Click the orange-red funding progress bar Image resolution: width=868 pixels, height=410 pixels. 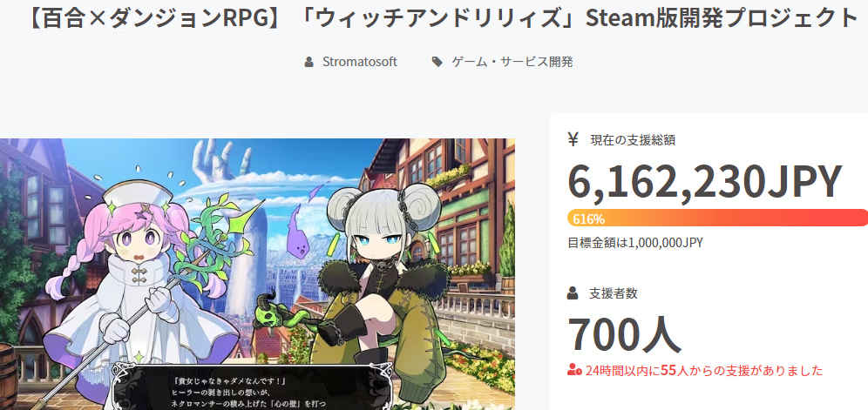point(717,218)
